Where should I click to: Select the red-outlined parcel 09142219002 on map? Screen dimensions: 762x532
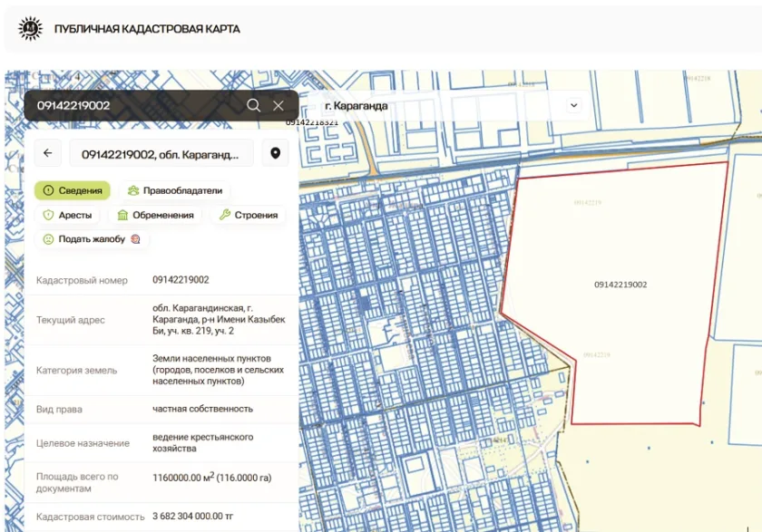pos(620,285)
